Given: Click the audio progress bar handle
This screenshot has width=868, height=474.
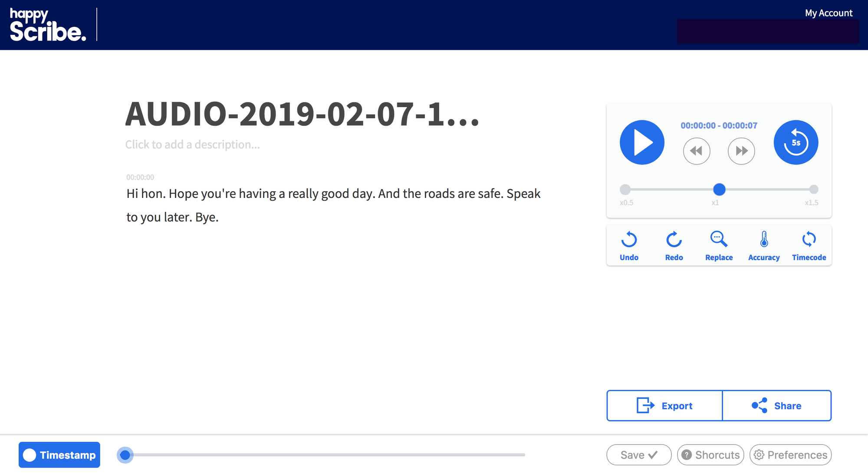Looking at the screenshot, I should (125, 455).
